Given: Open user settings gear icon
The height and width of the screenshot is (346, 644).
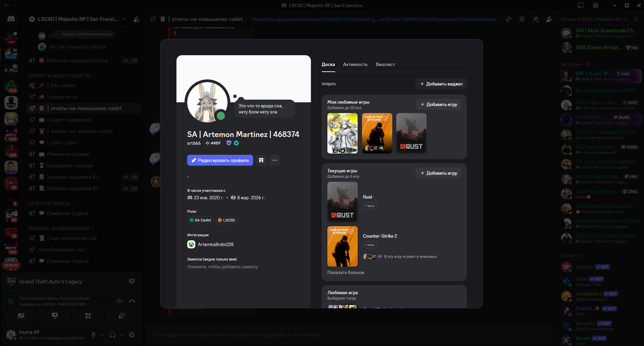Looking at the screenshot, I should pyautogui.click(x=132, y=335).
